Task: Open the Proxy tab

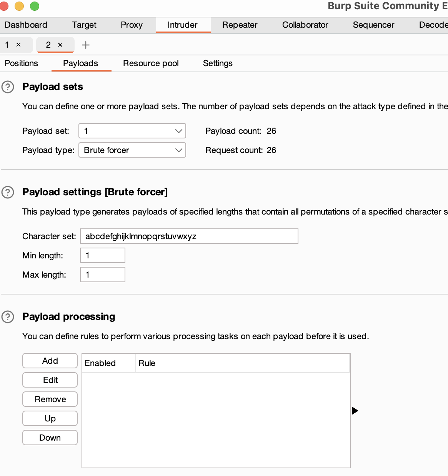Action: pos(132,25)
